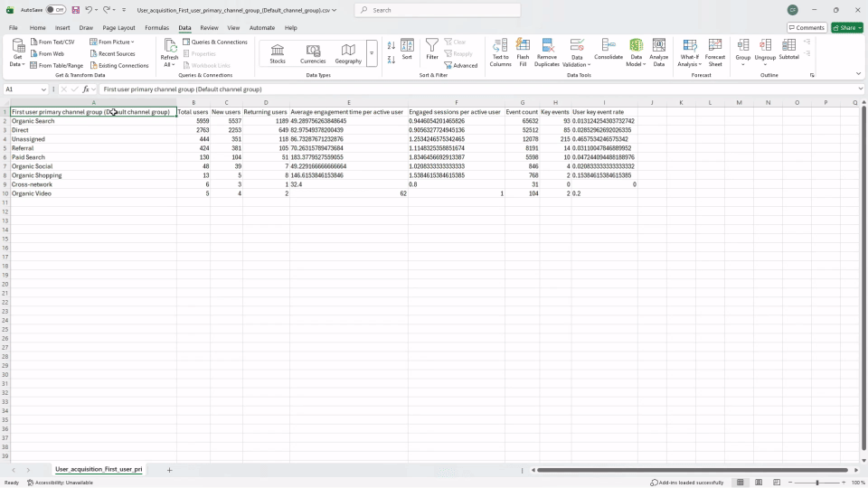
Task: Switch to the Home tab
Action: click(x=38, y=28)
